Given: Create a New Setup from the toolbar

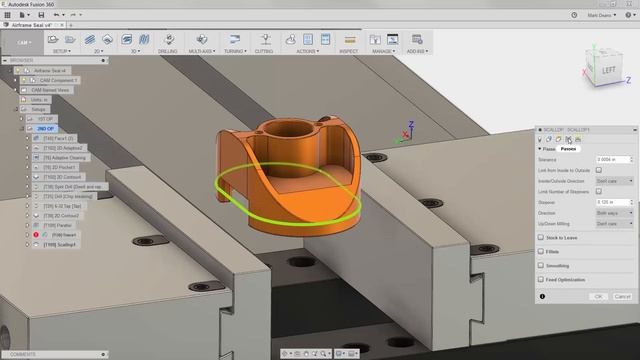Looking at the screenshot, I should 53,39.
